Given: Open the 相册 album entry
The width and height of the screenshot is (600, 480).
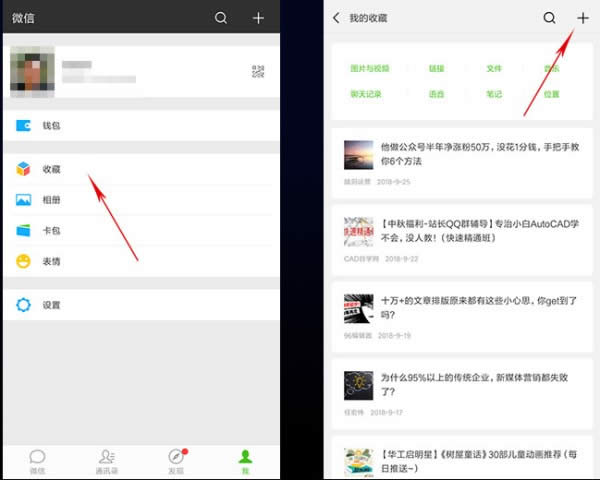Looking at the screenshot, I should (x=141, y=200).
